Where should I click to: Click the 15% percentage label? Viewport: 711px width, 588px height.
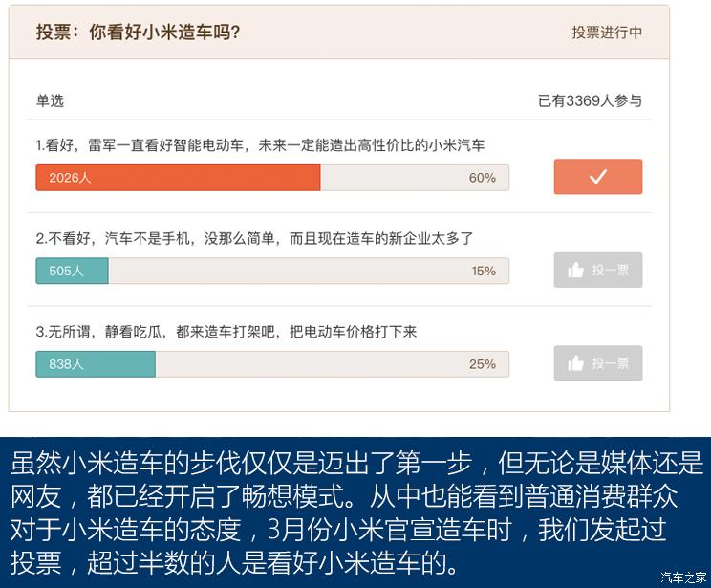coord(484,271)
